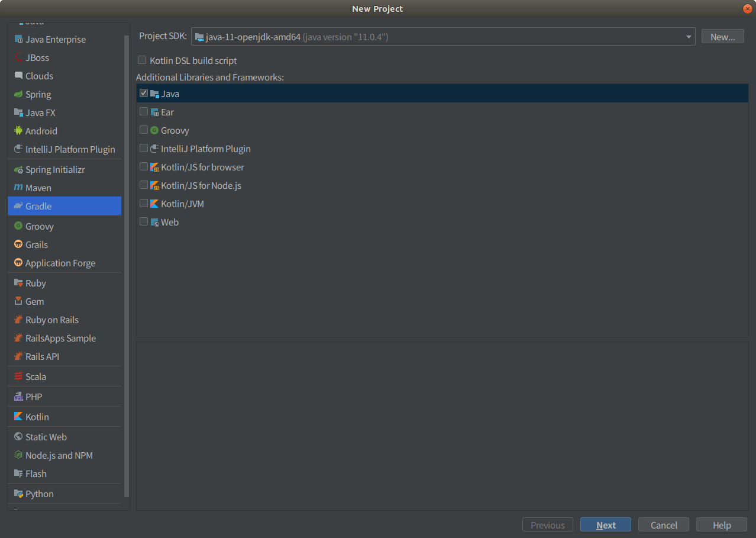Click the Python icon
Image resolution: width=756 pixels, height=538 pixels.
pos(18,494)
